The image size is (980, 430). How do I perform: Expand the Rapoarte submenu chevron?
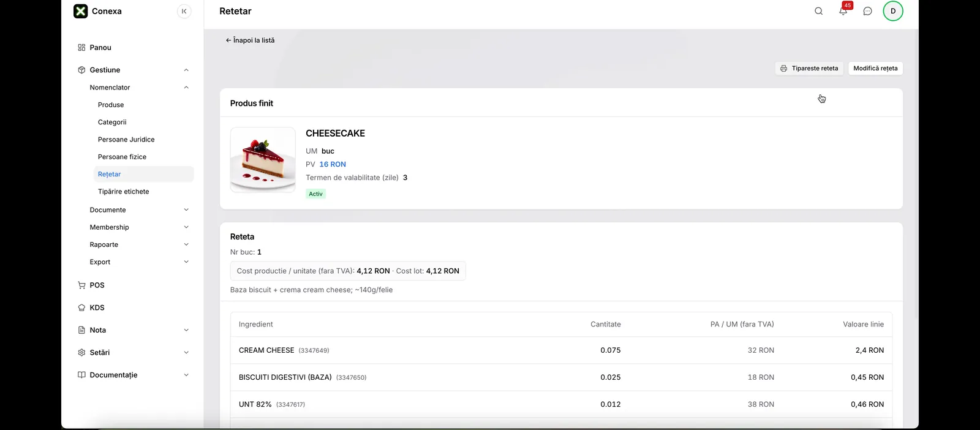click(186, 244)
